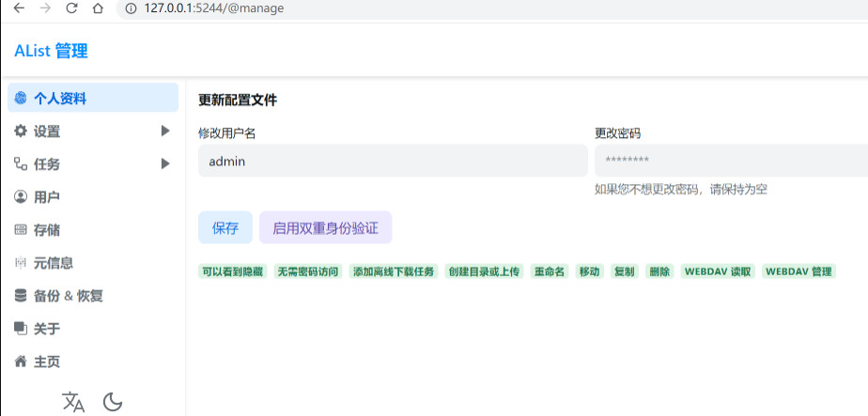Switch language with the translate icon
868x416 pixels.
click(73, 402)
